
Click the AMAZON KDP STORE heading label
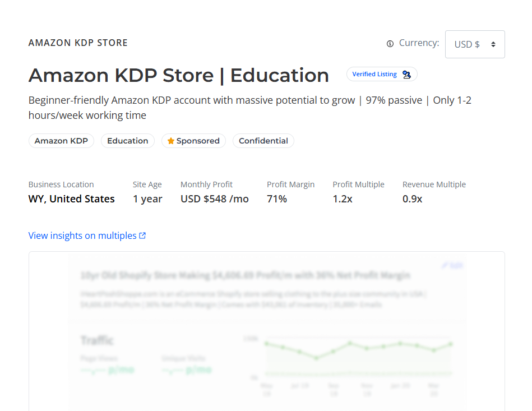pos(78,43)
